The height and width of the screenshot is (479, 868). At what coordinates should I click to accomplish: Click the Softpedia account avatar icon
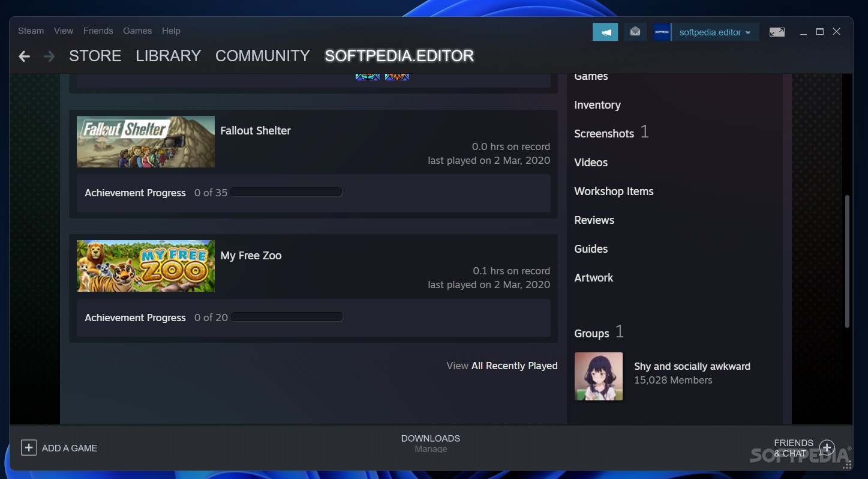(662, 32)
